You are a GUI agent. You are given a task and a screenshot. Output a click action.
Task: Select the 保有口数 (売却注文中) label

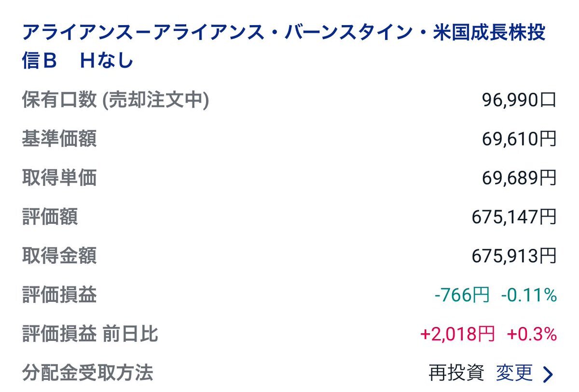point(116,100)
